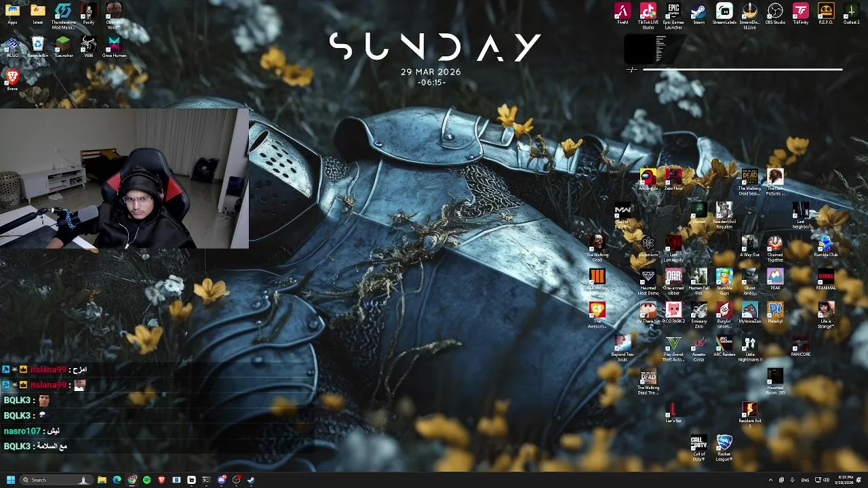
Task: Select the Haunted Room 205 icon
Action: 775,382
